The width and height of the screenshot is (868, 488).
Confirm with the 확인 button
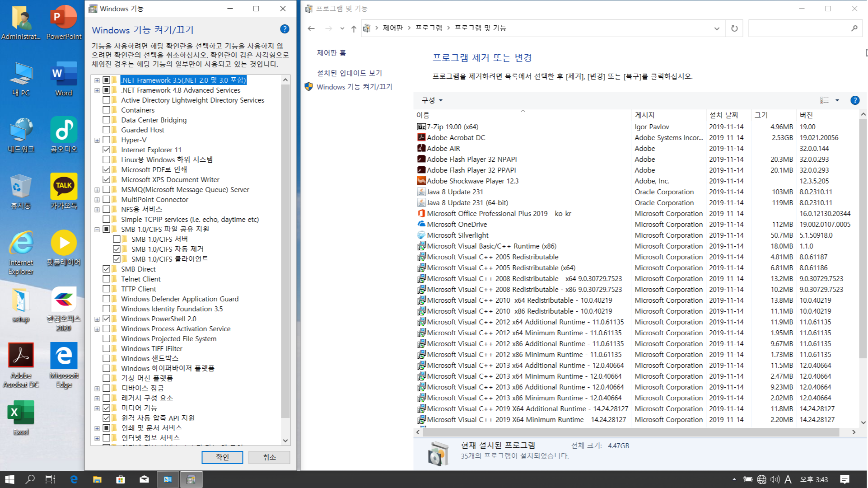[x=222, y=457]
